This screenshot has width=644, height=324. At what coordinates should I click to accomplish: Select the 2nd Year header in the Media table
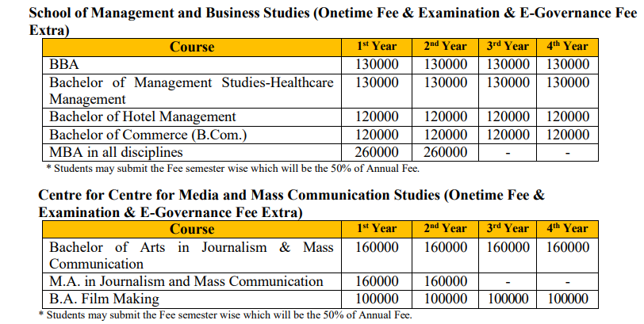(445, 228)
